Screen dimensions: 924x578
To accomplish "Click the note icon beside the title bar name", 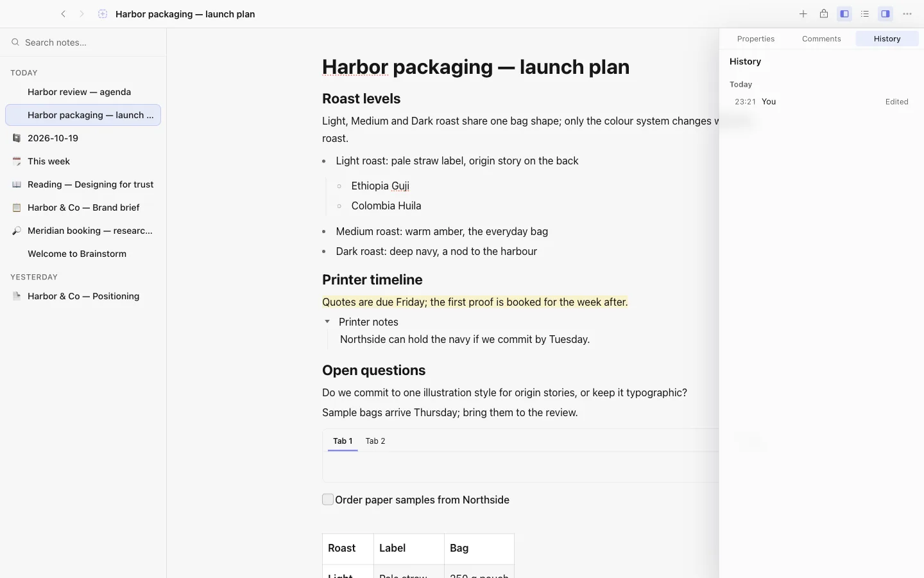I will click(103, 14).
